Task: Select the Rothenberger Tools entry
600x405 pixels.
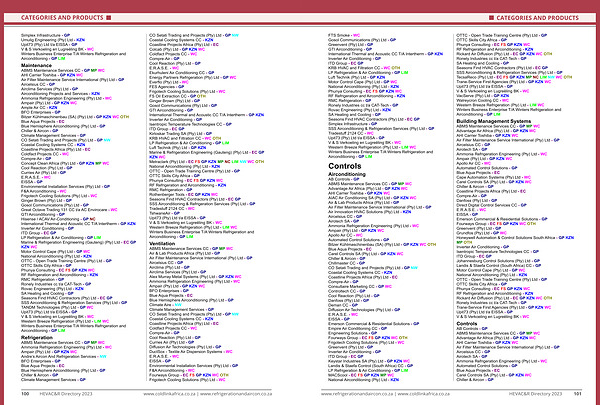Action: [183, 194]
